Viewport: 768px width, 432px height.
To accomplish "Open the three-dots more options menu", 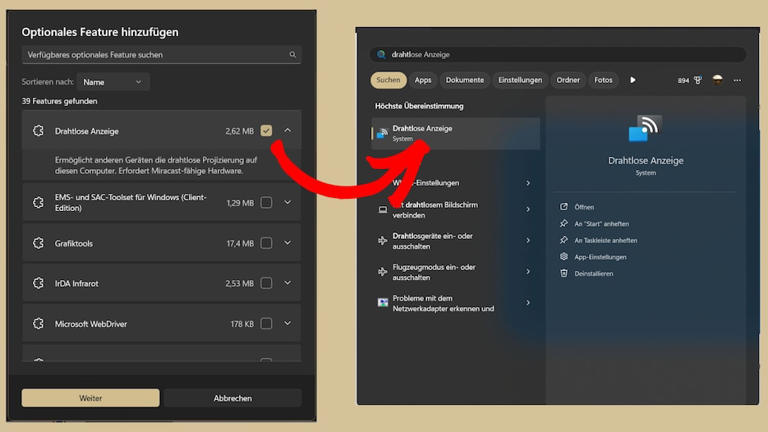I will (737, 80).
